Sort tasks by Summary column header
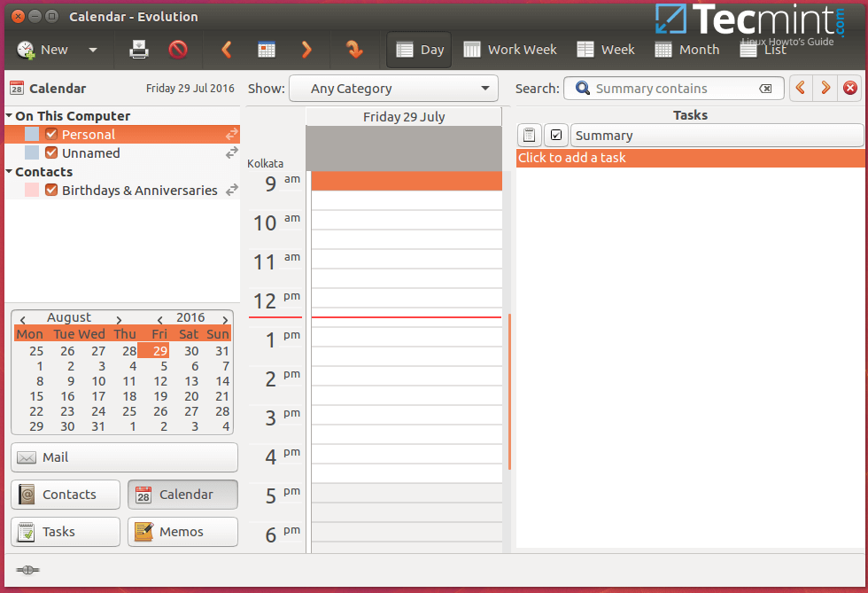This screenshot has height=593, width=868. point(717,136)
